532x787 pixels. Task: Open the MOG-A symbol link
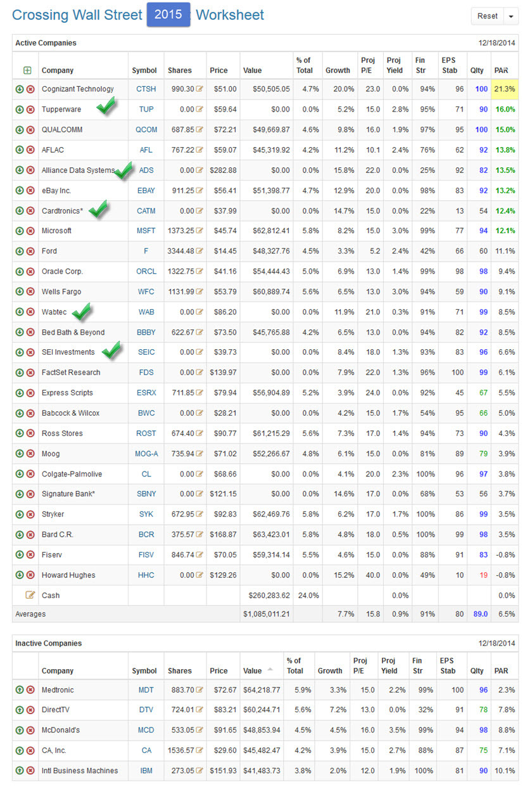[x=146, y=454]
